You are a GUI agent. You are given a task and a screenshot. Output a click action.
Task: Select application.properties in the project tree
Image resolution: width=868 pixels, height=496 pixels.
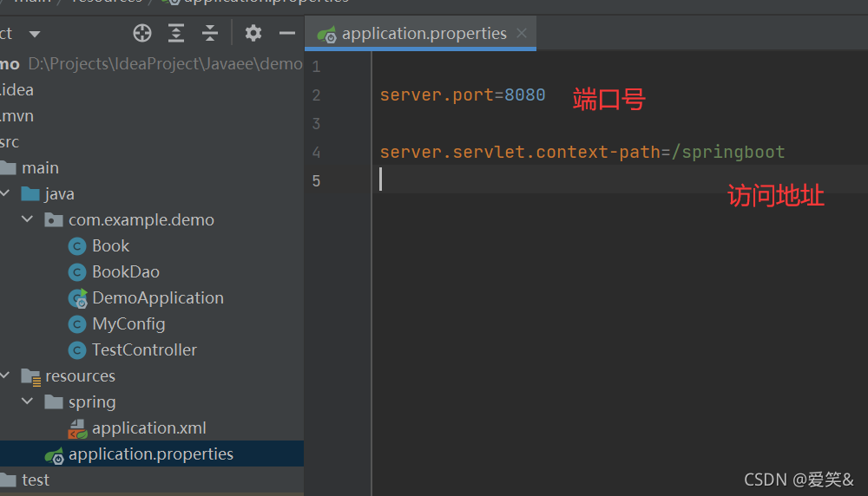pos(150,454)
